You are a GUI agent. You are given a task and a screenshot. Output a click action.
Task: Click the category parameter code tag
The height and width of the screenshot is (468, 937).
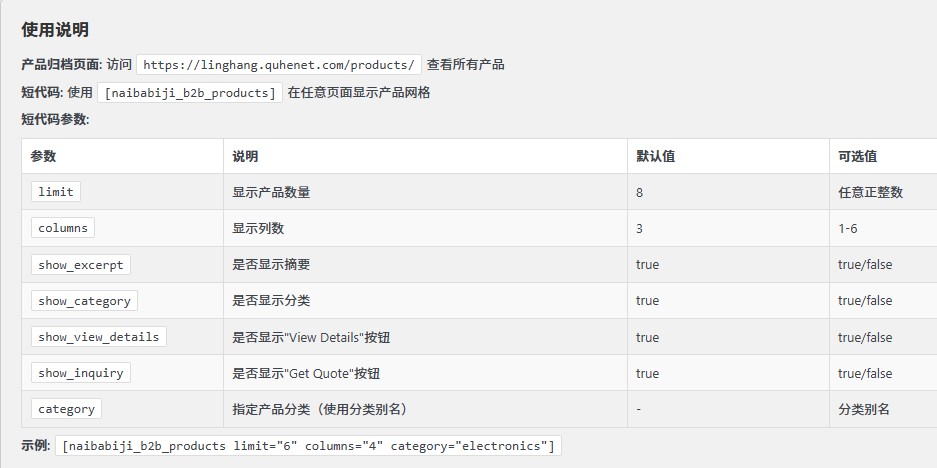(66, 409)
